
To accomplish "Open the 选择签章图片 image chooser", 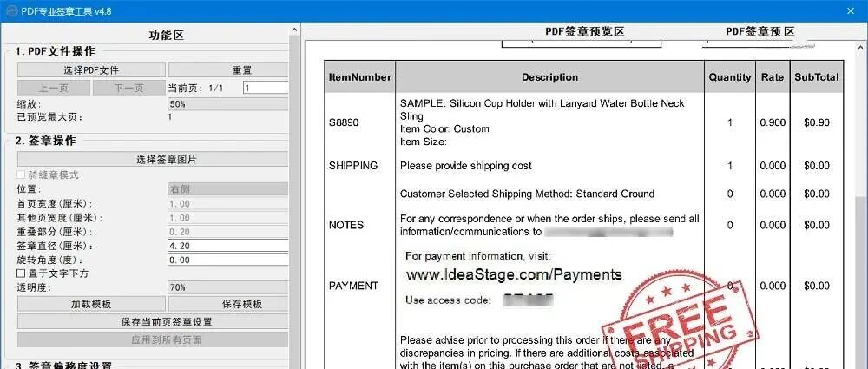I will click(154, 159).
